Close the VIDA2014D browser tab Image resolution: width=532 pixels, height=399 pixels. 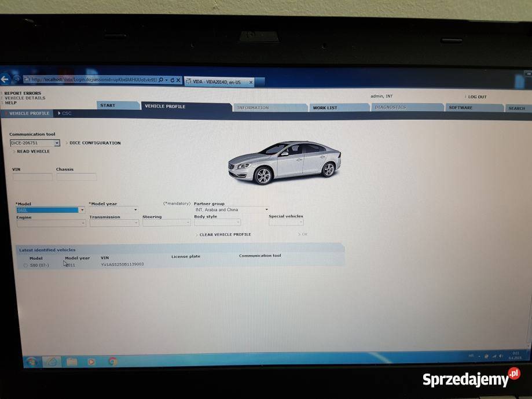coord(251,82)
